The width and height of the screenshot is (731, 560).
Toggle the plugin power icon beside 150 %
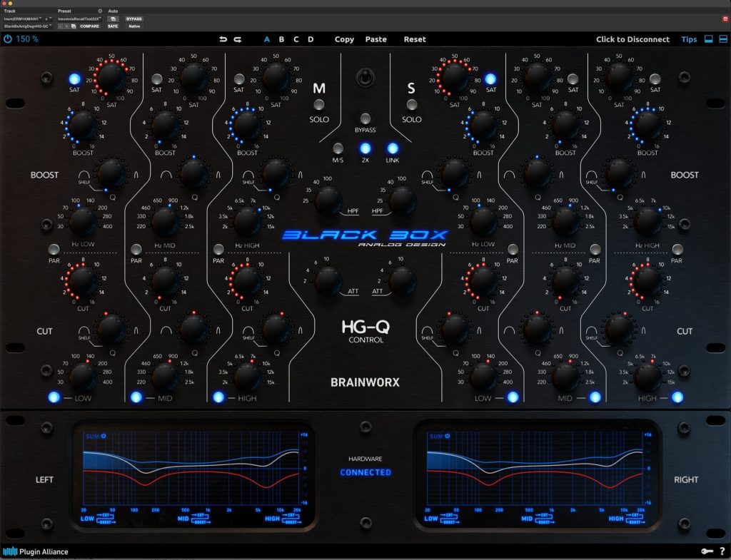[x=8, y=39]
